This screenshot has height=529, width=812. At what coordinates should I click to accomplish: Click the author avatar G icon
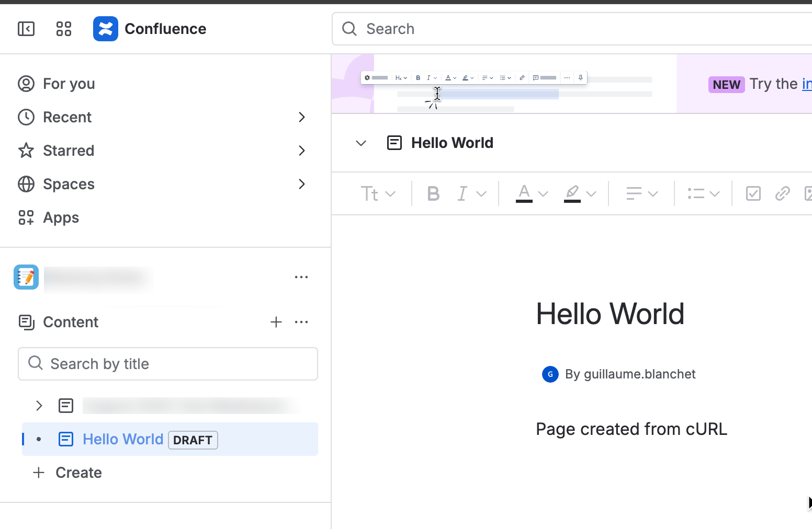550,374
